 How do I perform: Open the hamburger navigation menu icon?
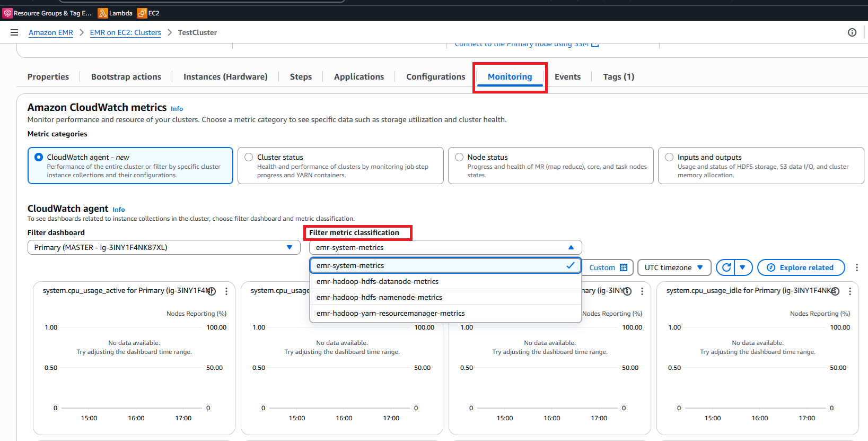tap(14, 32)
